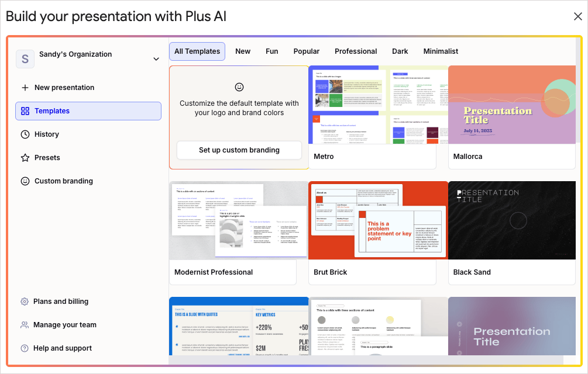Click the Mallorca template name label

pyautogui.click(x=467, y=157)
